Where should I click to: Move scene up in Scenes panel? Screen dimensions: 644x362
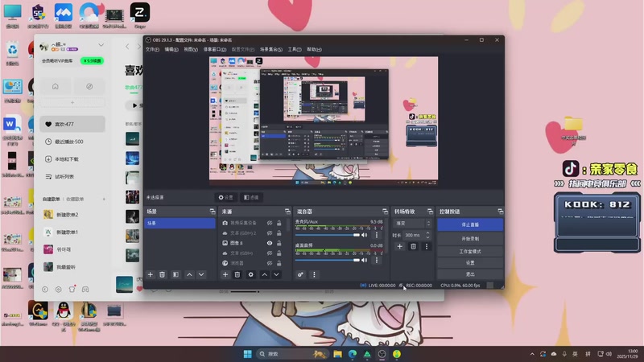point(189,274)
